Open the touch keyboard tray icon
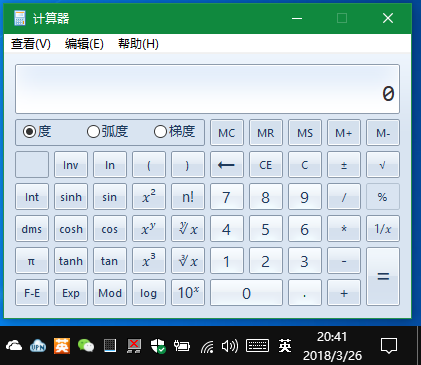The width and height of the screenshot is (421, 365). pyautogui.click(x=257, y=346)
